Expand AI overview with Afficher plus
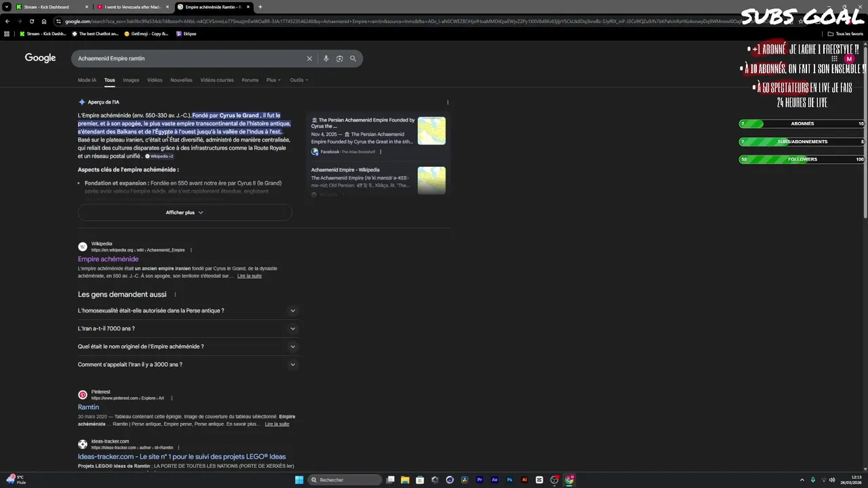The width and height of the screenshot is (868, 488). 184,212
